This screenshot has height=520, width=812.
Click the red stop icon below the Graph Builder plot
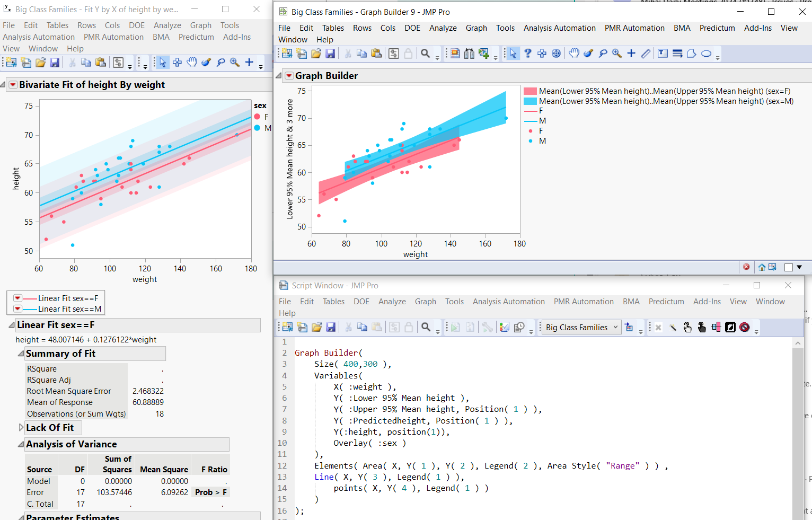(746, 267)
